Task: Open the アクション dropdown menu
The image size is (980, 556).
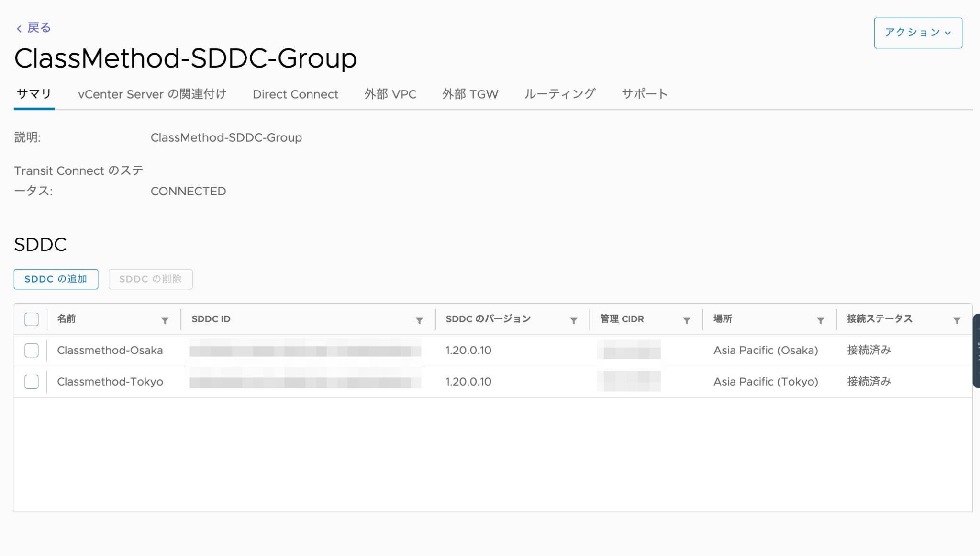Action: 917,33
